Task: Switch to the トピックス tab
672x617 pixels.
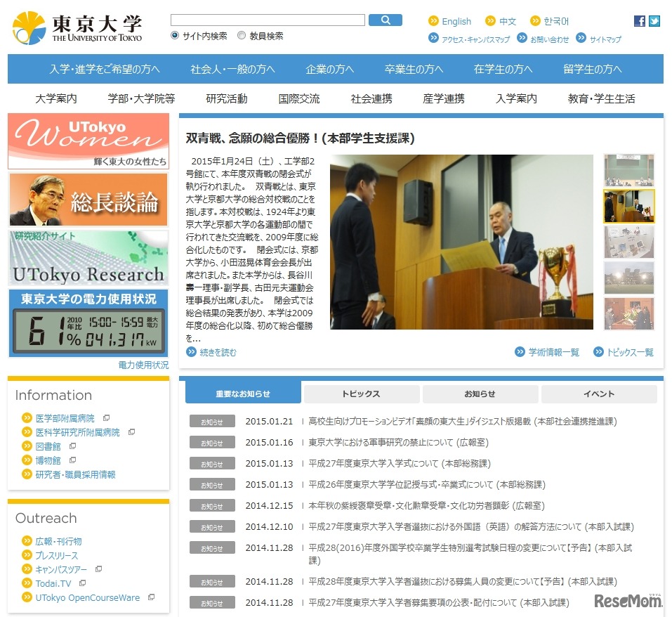Action: 360,394
